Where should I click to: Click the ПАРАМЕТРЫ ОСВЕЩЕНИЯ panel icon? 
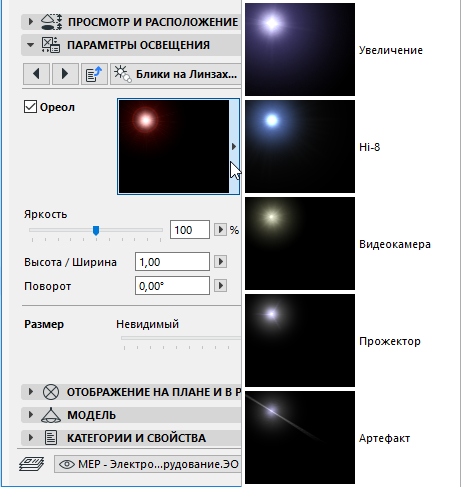(51, 45)
